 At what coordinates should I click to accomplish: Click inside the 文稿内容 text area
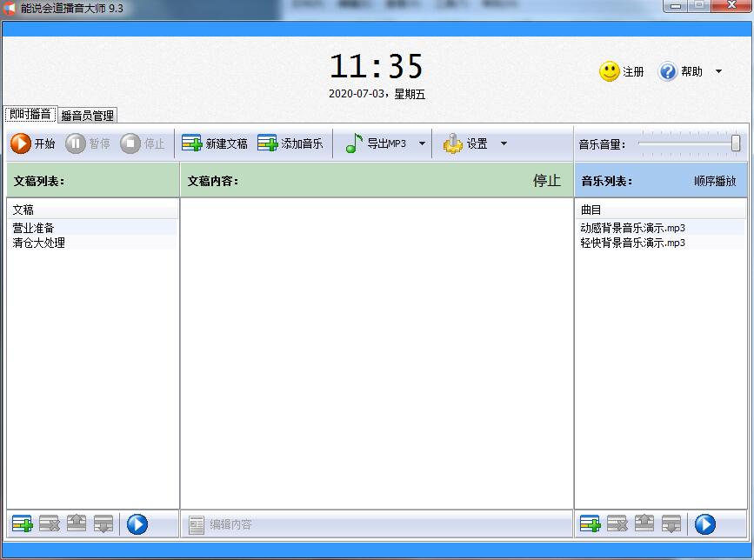pos(377,353)
